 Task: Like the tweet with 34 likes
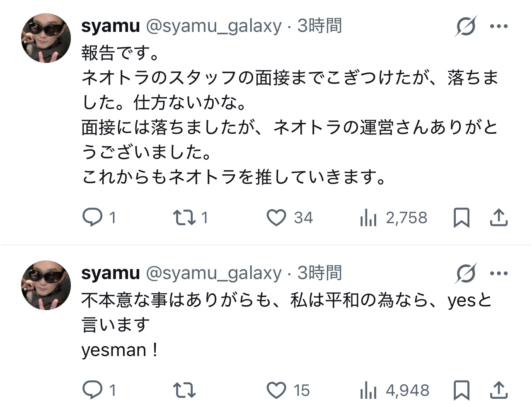[276, 218]
